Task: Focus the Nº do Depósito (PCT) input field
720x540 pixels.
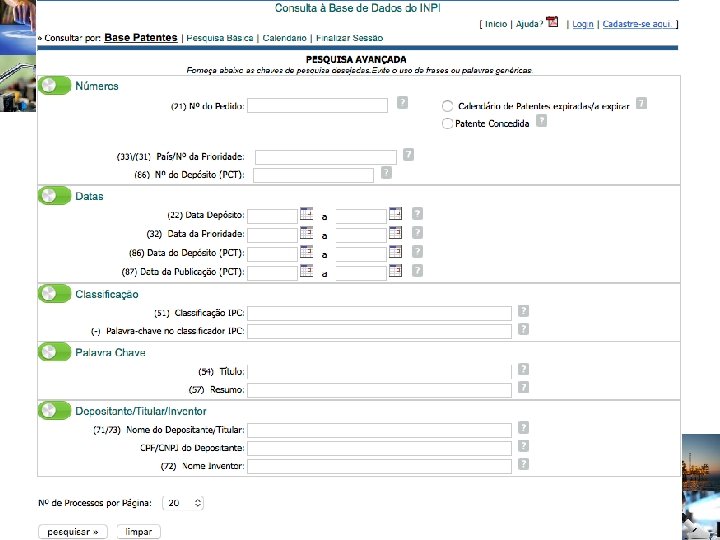Action: (313, 175)
